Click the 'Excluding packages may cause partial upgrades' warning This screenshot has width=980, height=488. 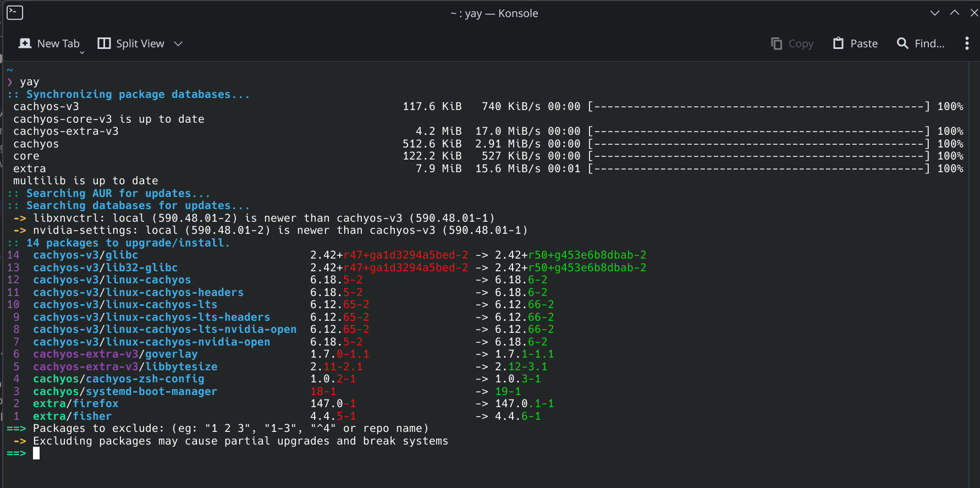coord(240,441)
